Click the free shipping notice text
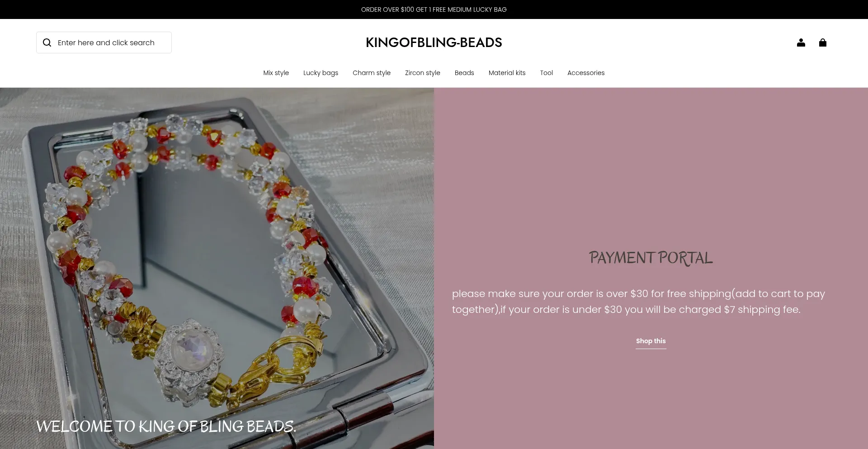 (x=638, y=302)
